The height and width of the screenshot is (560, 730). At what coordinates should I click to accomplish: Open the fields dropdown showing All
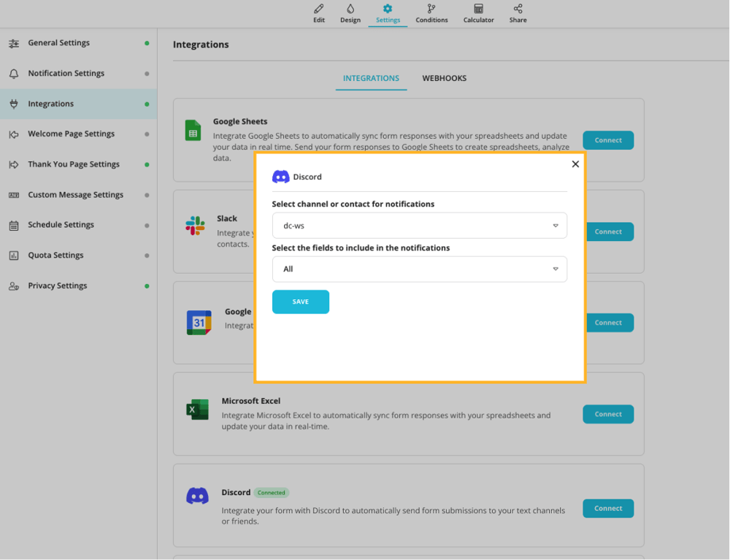[419, 269]
